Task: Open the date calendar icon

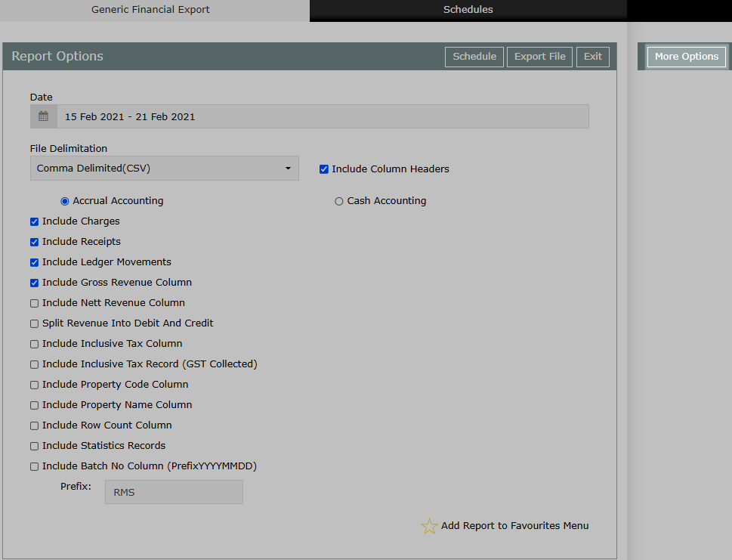Action: pyautogui.click(x=43, y=116)
